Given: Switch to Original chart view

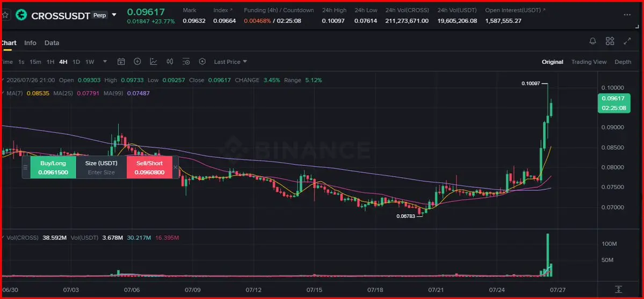Looking at the screenshot, I should click(x=552, y=62).
